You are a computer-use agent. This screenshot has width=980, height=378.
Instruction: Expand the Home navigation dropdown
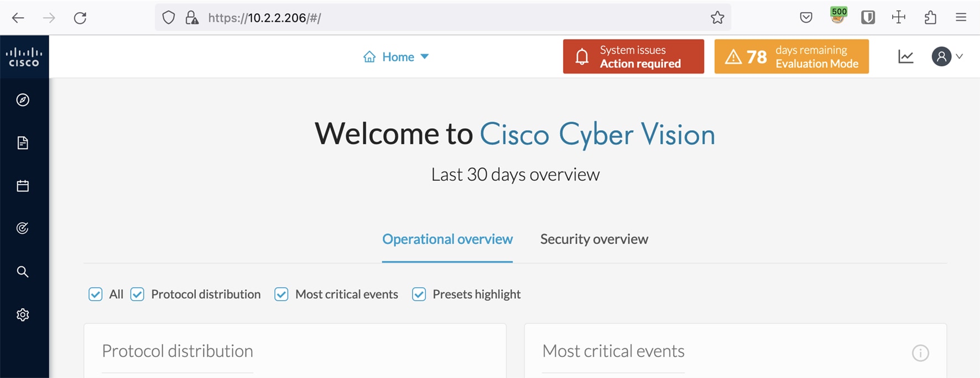[396, 57]
